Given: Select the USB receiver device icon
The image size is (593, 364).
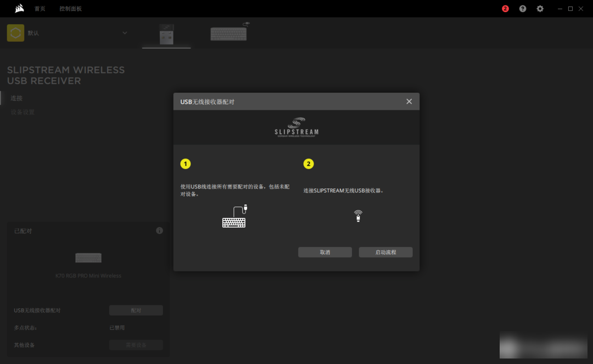Looking at the screenshot, I should pyautogui.click(x=166, y=33).
